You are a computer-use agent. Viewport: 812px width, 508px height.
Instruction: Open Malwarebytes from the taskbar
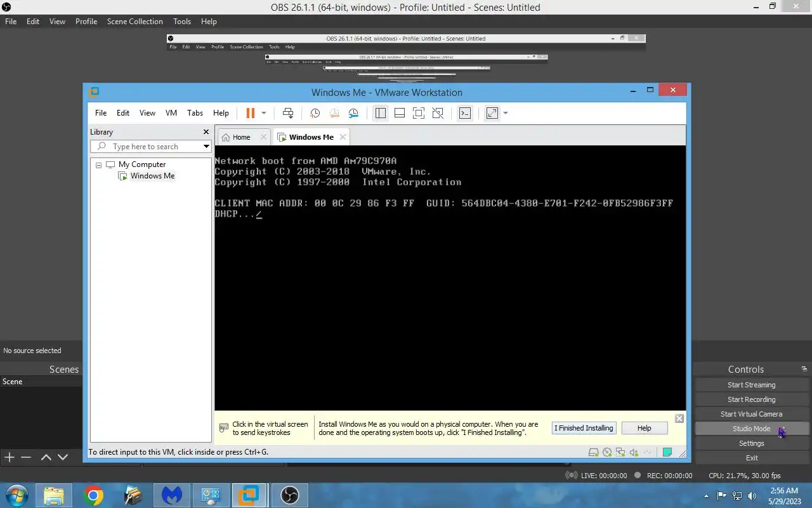point(171,495)
